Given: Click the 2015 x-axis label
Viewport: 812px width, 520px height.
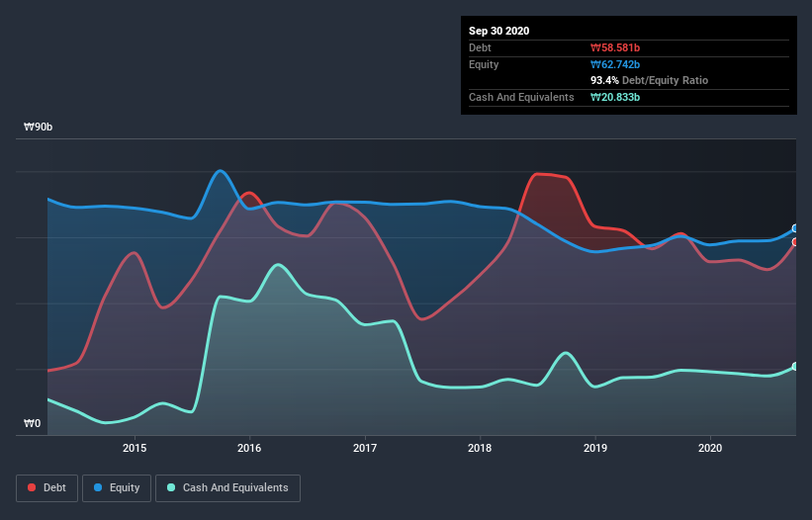Looking at the screenshot, I should pyautogui.click(x=135, y=448).
